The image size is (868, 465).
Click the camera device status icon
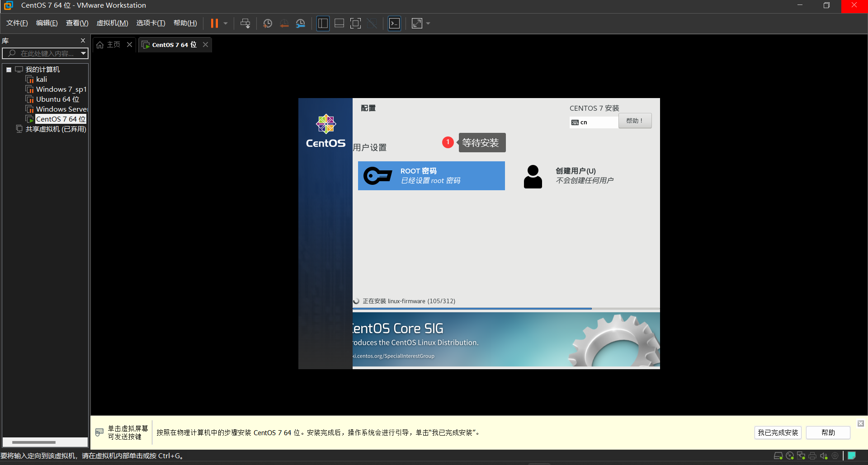835,456
